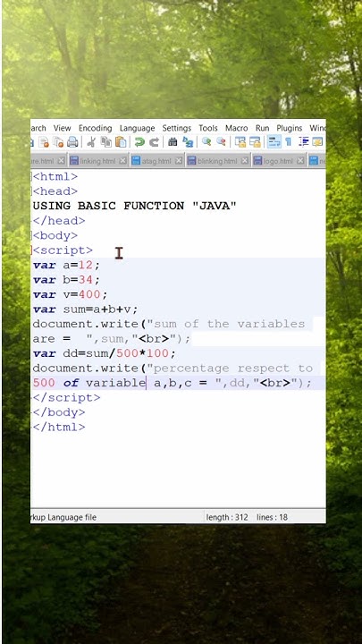Open the Plugins menu
362x644 pixels.
point(289,128)
